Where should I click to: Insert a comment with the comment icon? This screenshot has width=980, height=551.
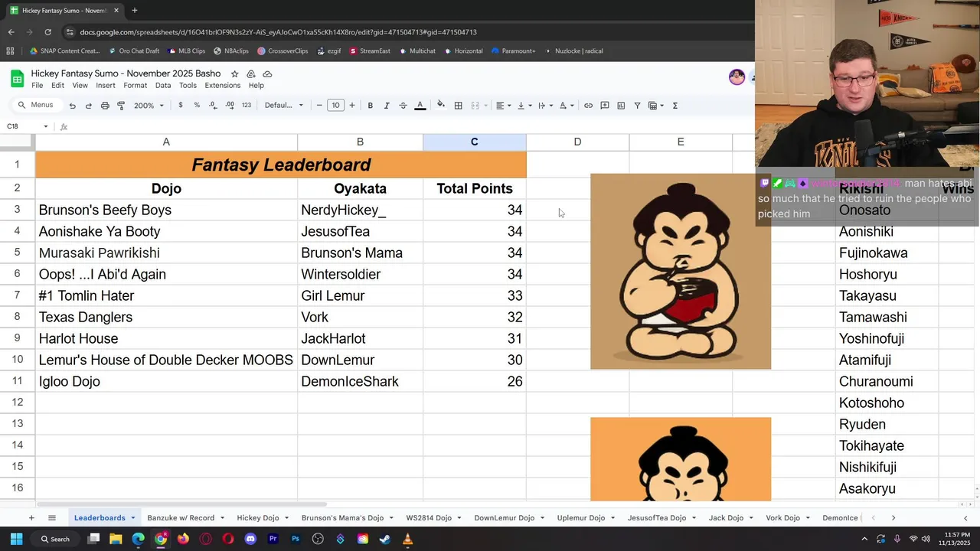(x=605, y=106)
